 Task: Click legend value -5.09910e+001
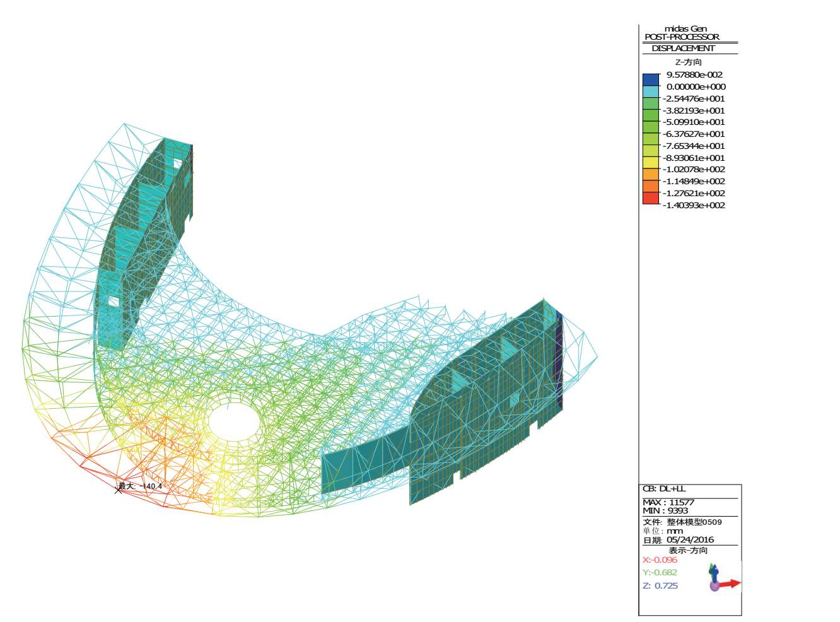pyautogui.click(x=694, y=122)
